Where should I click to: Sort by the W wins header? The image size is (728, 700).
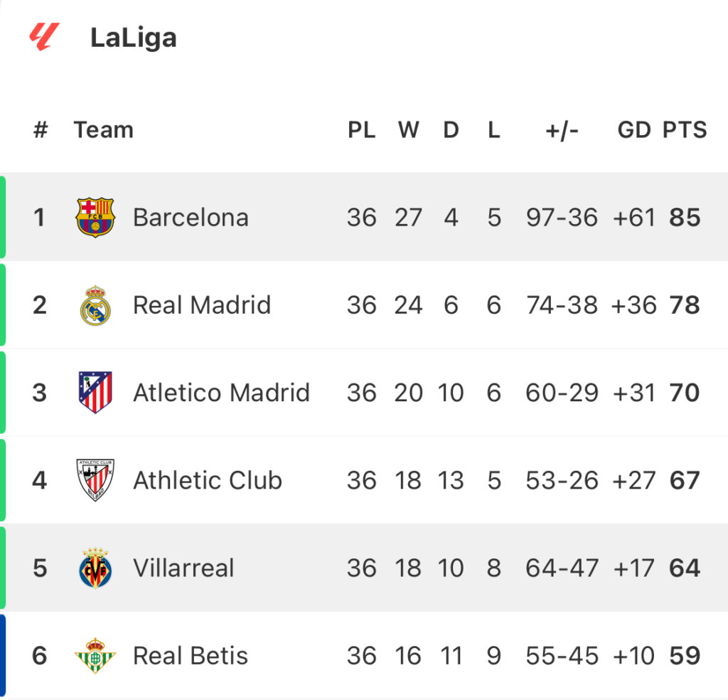point(409,129)
